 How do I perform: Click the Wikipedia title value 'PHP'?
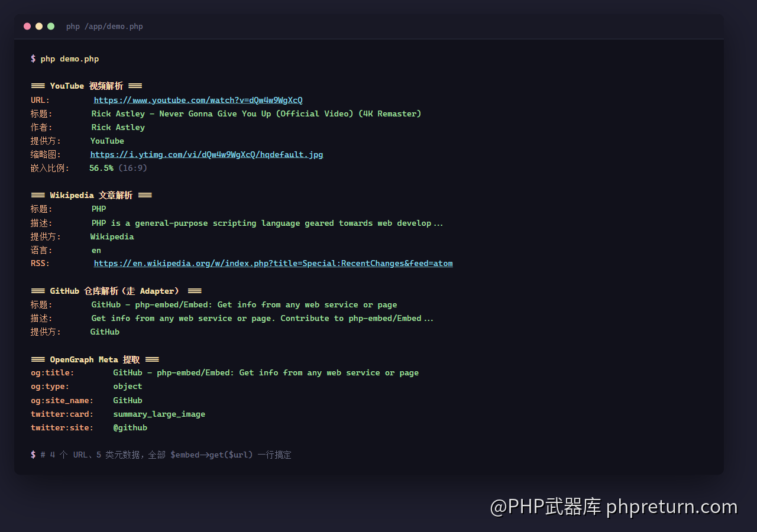coord(99,209)
